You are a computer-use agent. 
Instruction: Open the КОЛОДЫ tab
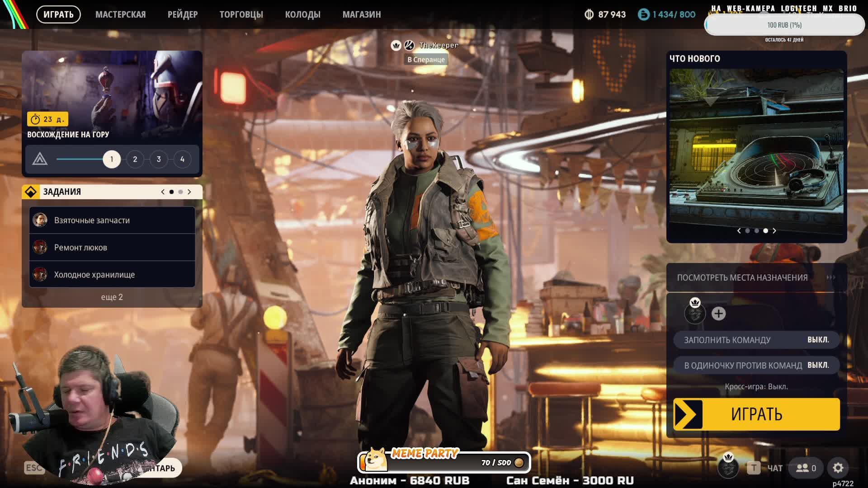(303, 14)
